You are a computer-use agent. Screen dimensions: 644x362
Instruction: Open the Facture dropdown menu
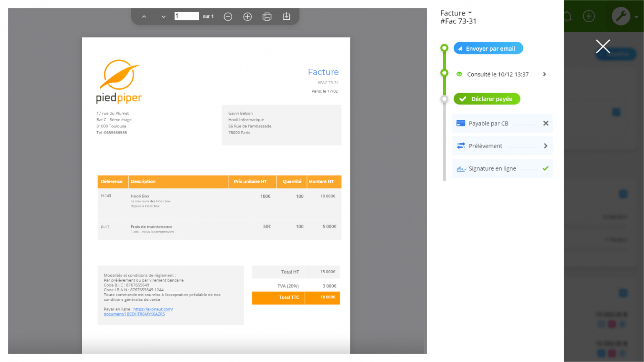click(456, 13)
